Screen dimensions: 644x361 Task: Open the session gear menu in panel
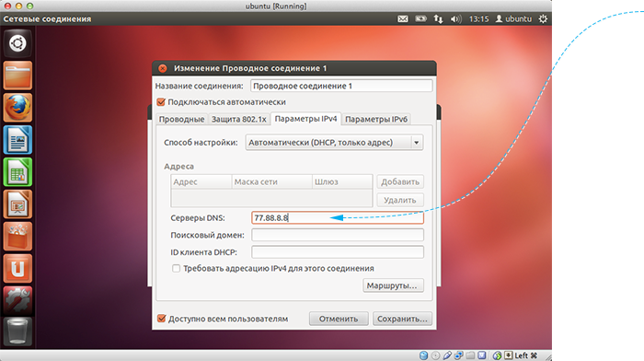[x=543, y=19]
